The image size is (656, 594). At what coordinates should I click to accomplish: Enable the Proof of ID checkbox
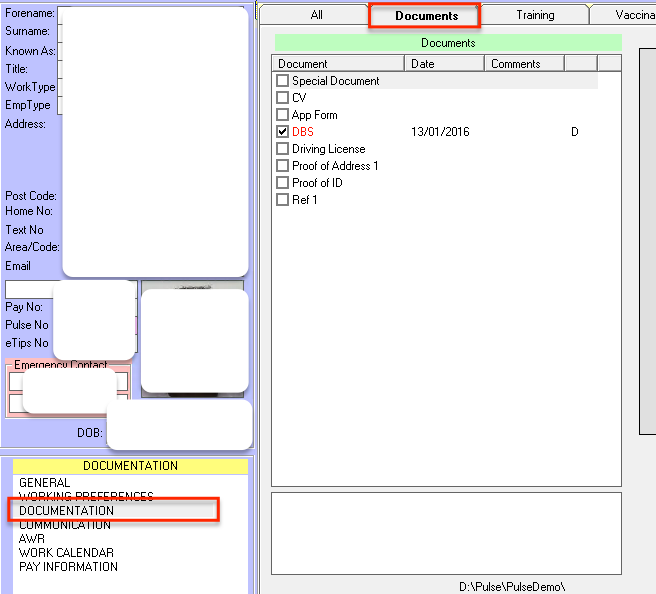coord(283,183)
